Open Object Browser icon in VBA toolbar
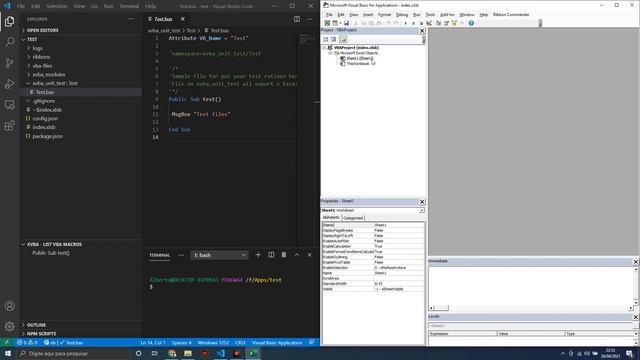The height and width of the screenshot is (360, 640). (x=454, y=23)
